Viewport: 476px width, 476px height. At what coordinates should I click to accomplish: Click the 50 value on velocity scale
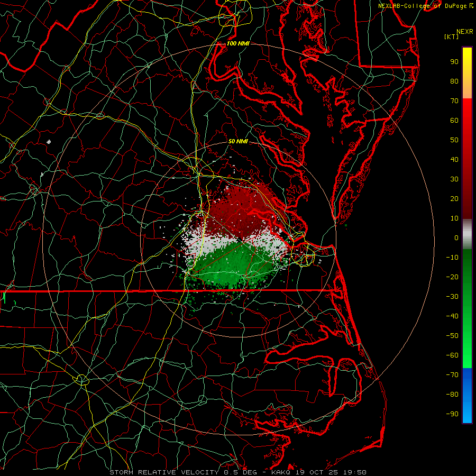pos(454,140)
